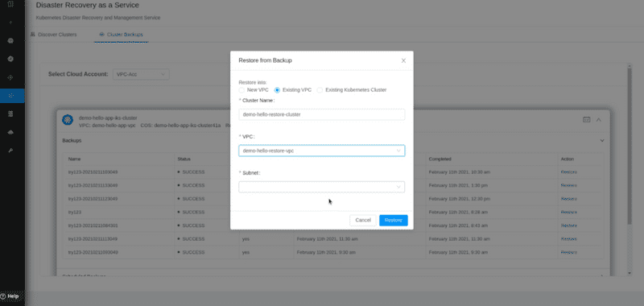644x306 pixels.
Task: Click the scrollbar down arrow
Action: click(x=630, y=273)
